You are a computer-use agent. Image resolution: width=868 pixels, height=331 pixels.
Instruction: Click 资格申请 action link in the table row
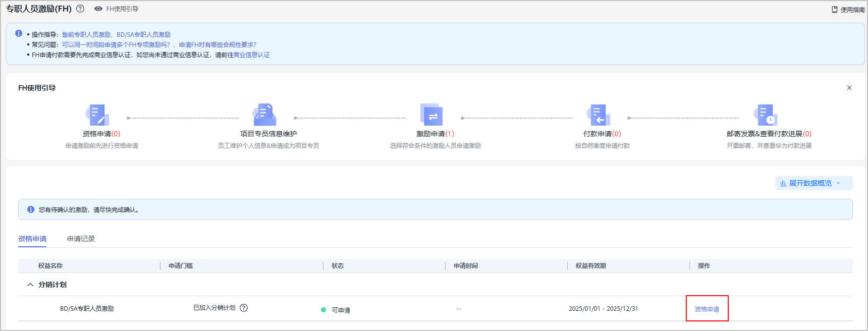pos(707,309)
